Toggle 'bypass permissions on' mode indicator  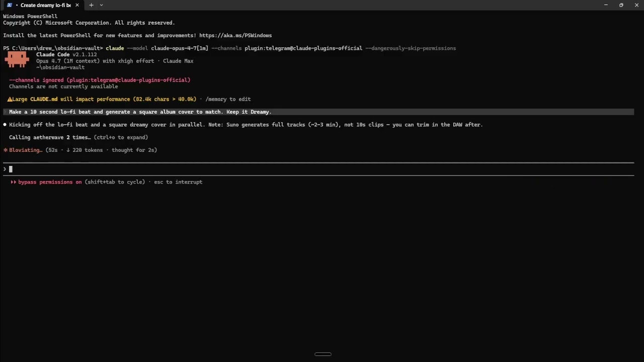(x=50, y=182)
